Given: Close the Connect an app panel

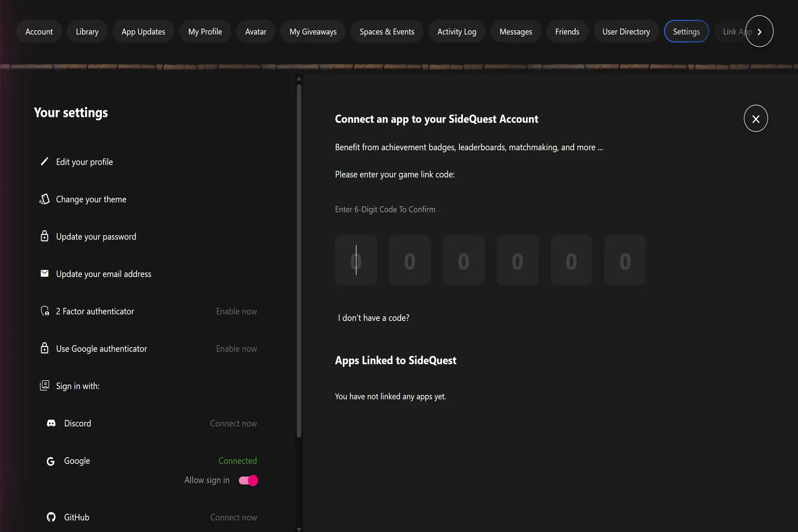Looking at the screenshot, I should 756,118.
